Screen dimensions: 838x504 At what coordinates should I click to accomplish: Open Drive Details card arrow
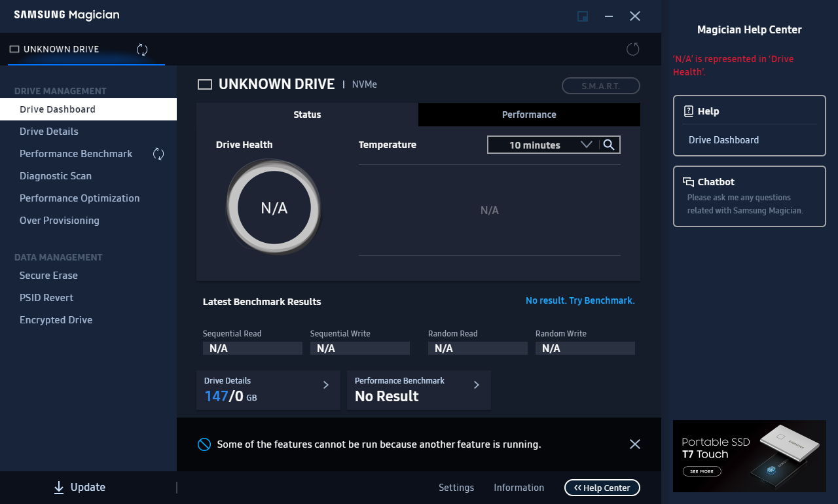tap(326, 385)
